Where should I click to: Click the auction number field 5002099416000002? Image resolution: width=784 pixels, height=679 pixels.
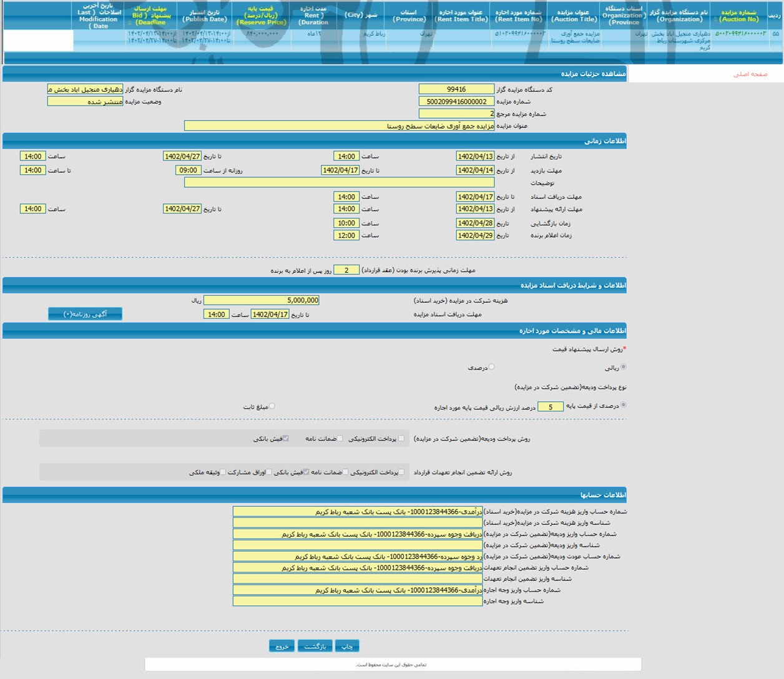click(x=456, y=102)
